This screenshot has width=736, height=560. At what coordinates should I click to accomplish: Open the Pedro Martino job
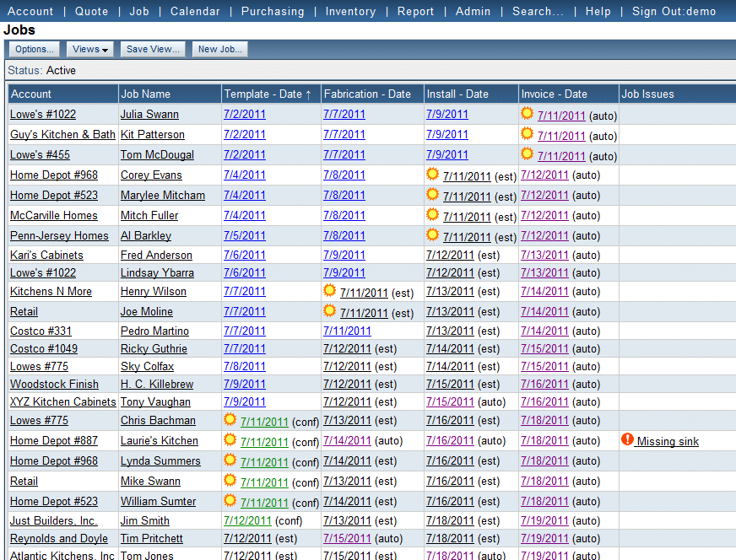click(x=155, y=331)
